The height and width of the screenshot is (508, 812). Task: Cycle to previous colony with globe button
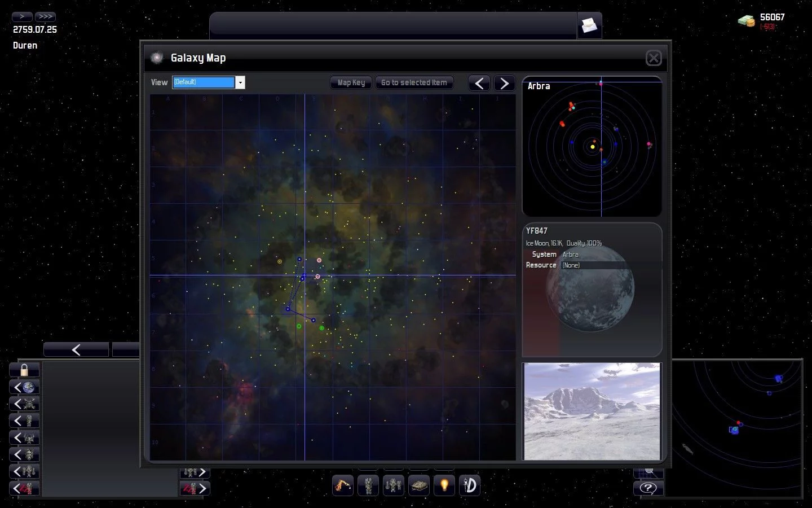point(24,387)
